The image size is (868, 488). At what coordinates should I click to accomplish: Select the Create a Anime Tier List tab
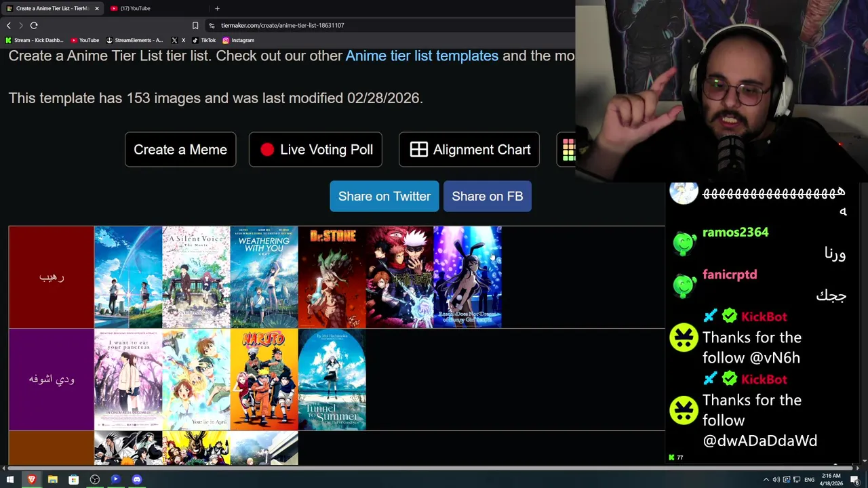pos(52,8)
